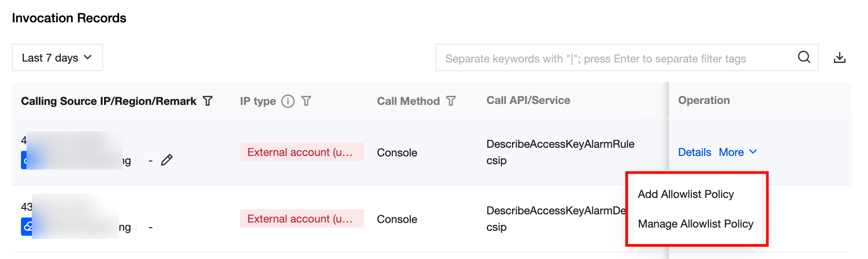Focus the keyword search input field
This screenshot has height=259, width=868.
[x=612, y=58]
